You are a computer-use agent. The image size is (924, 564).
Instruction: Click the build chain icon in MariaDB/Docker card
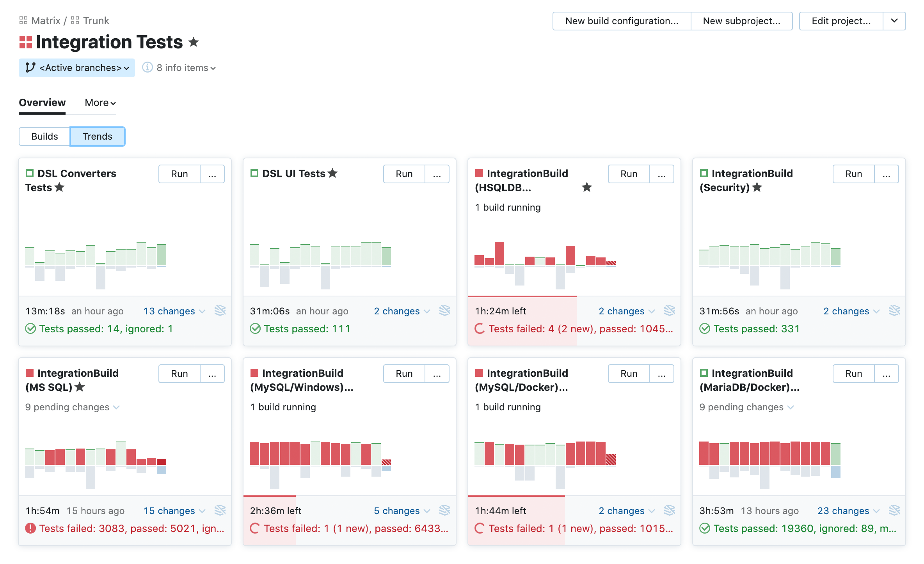(x=894, y=510)
